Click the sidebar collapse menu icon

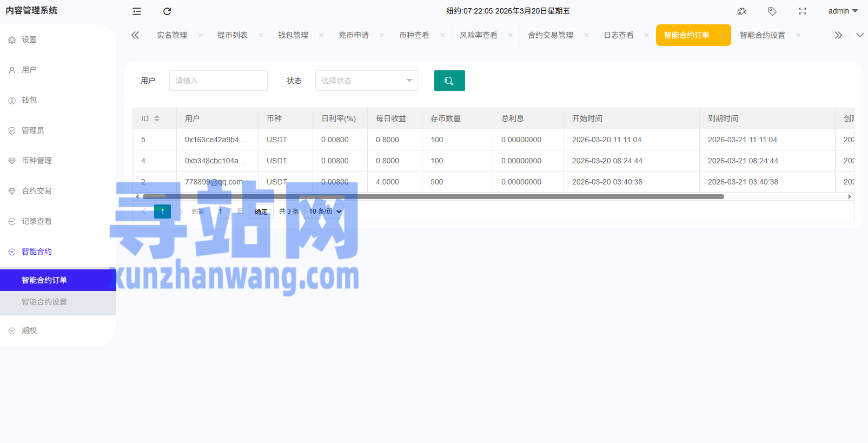[137, 11]
